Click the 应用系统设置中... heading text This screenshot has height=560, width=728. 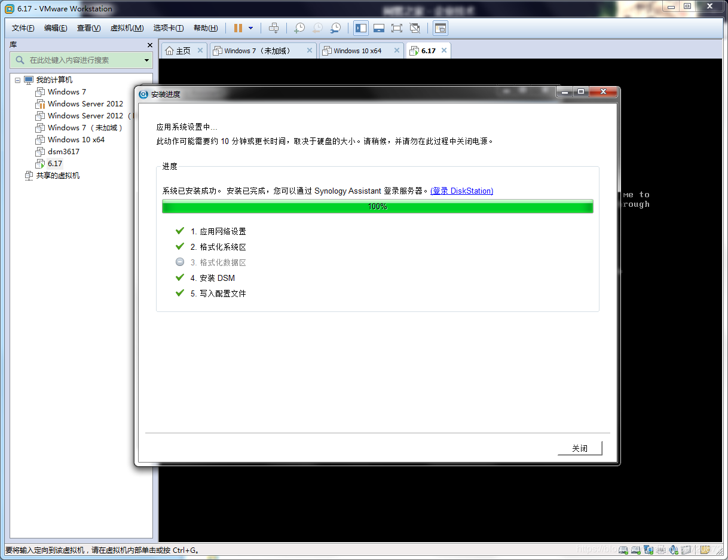(x=187, y=127)
